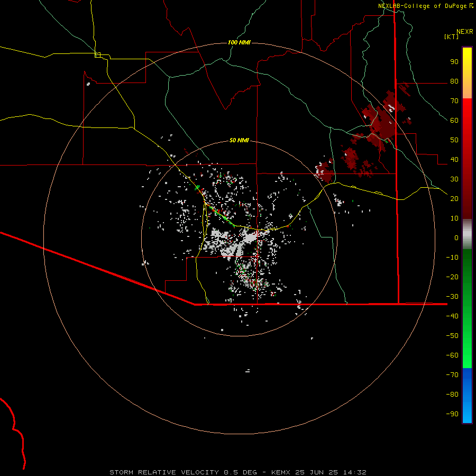This screenshot has height=476, width=476.
Task: Pick the positive 10 scale label
Action: tap(454, 218)
